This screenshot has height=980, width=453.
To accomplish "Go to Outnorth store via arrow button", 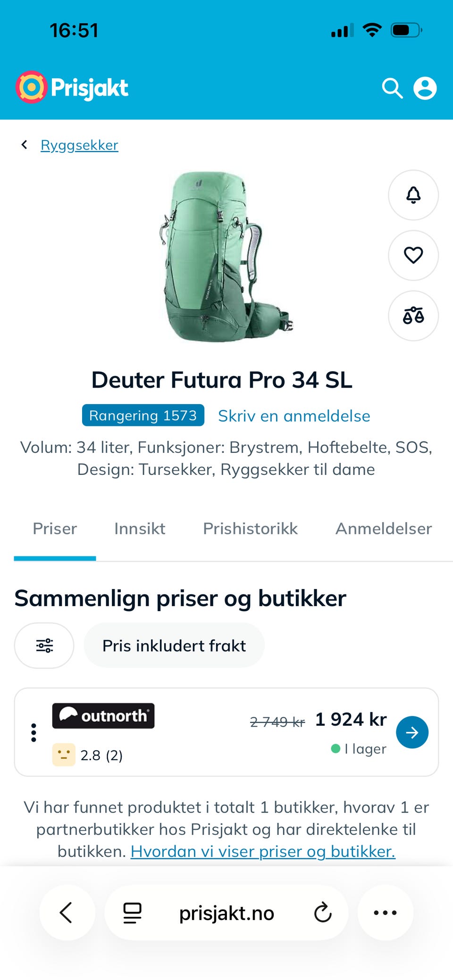I will (x=412, y=732).
